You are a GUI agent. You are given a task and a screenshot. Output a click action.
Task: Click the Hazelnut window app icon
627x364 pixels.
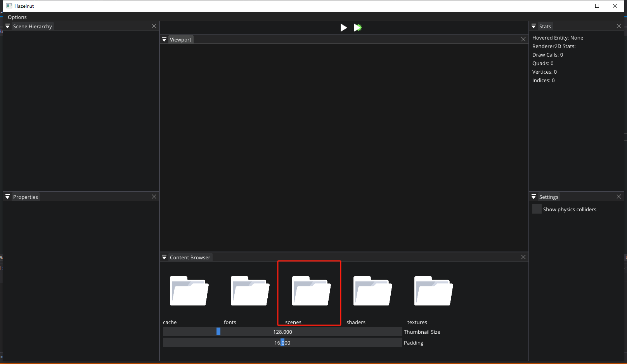pos(9,6)
